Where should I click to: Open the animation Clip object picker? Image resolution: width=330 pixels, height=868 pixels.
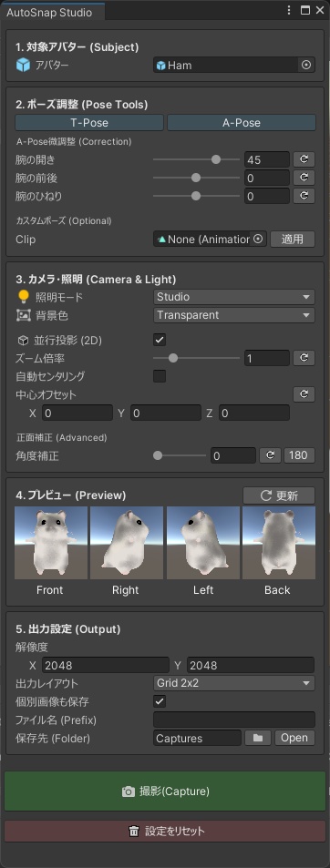[x=258, y=240]
